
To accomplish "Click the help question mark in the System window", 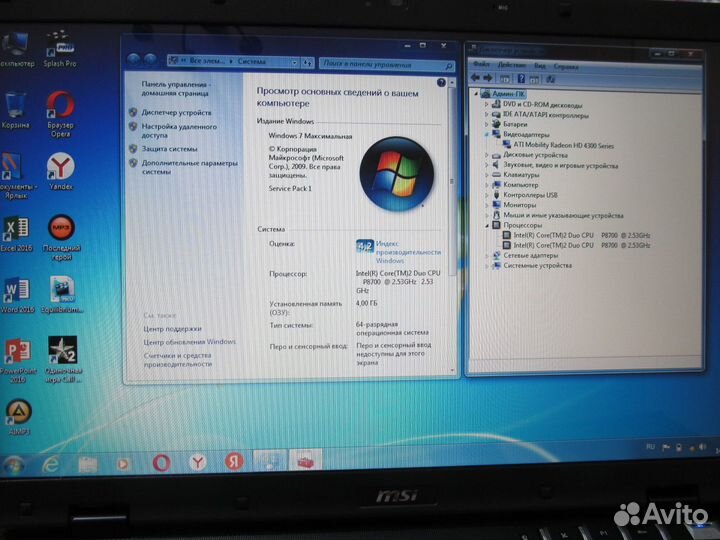I will (441, 82).
